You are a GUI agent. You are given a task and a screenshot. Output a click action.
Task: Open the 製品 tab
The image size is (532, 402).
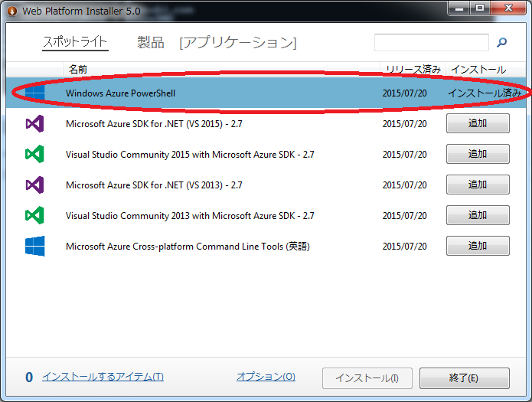click(x=151, y=42)
